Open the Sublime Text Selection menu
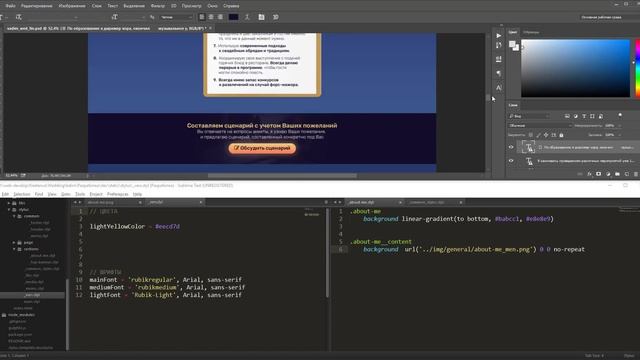Image resolution: width=640 pixels, height=360 pixels. tap(21, 194)
